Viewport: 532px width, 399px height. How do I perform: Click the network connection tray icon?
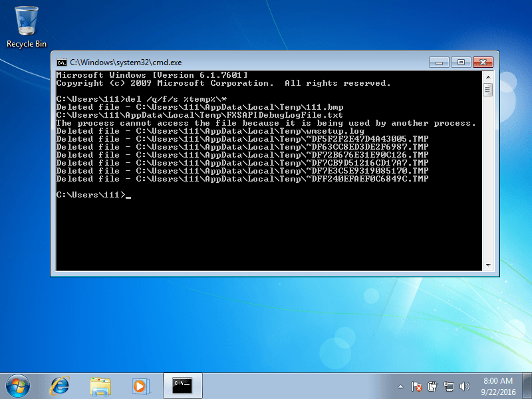[x=449, y=386]
